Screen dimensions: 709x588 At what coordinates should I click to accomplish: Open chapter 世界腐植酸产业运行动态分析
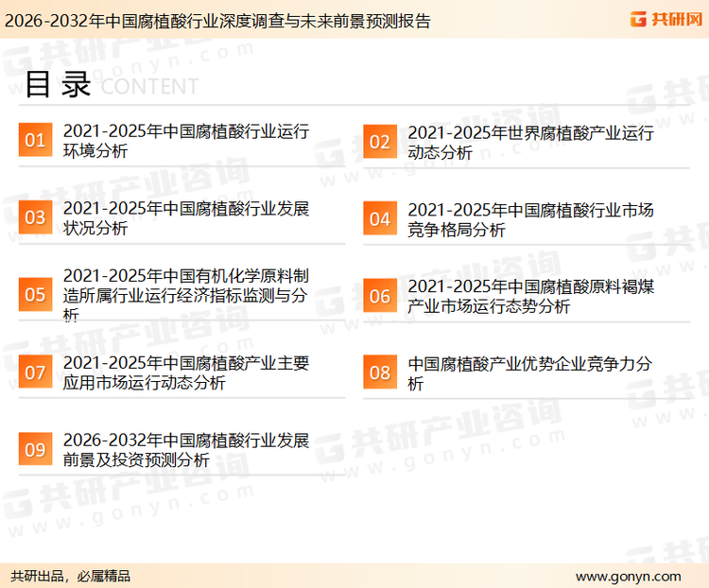[x=530, y=143]
